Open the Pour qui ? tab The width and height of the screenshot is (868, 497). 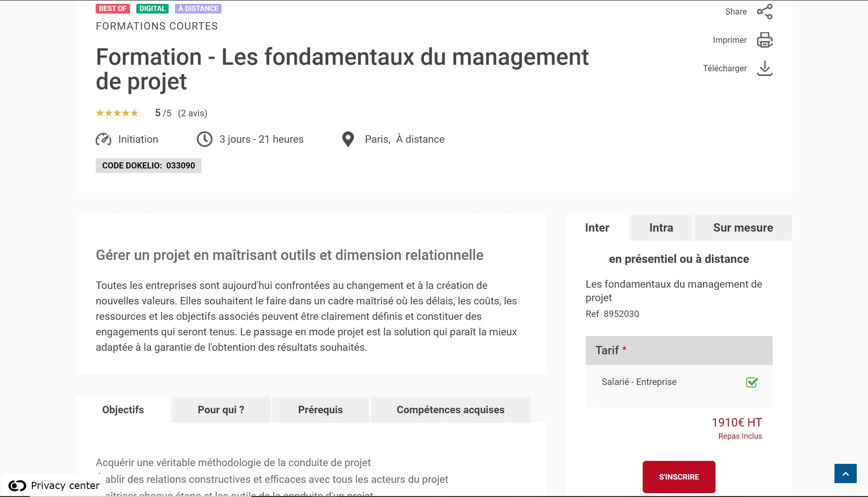[x=220, y=410]
